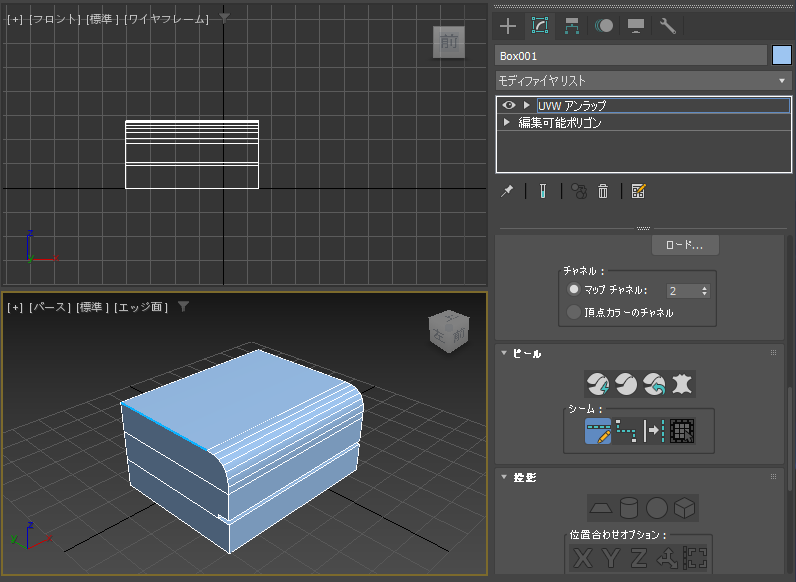Select the Box Map projection icon
This screenshot has height=582, width=796.
pos(684,508)
